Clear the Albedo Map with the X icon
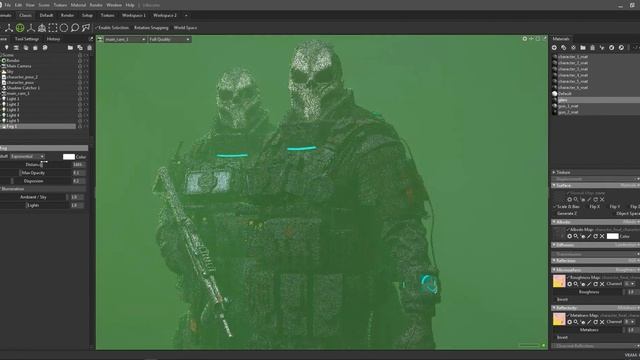This screenshot has width=640, height=360. click(x=602, y=236)
